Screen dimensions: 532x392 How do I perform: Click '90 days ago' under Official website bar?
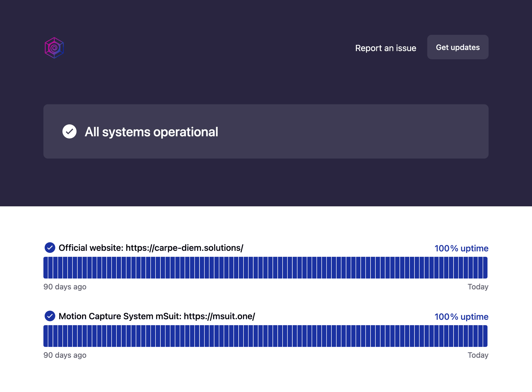[65, 287]
